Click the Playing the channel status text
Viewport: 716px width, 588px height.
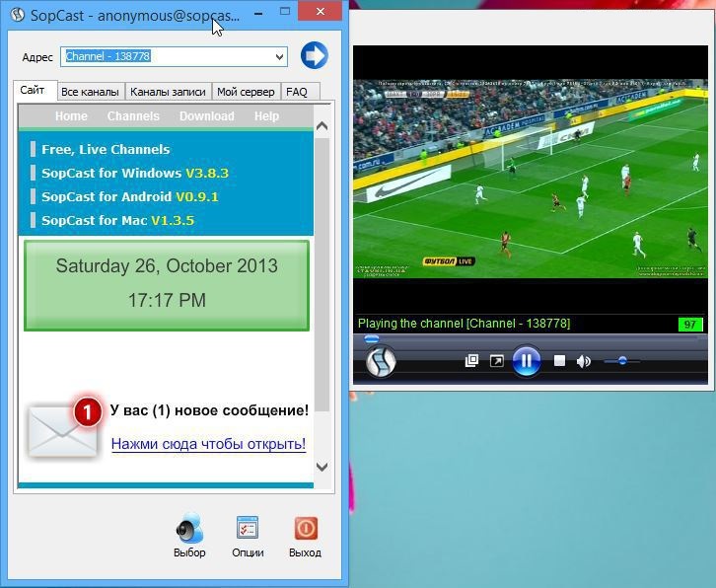click(464, 324)
